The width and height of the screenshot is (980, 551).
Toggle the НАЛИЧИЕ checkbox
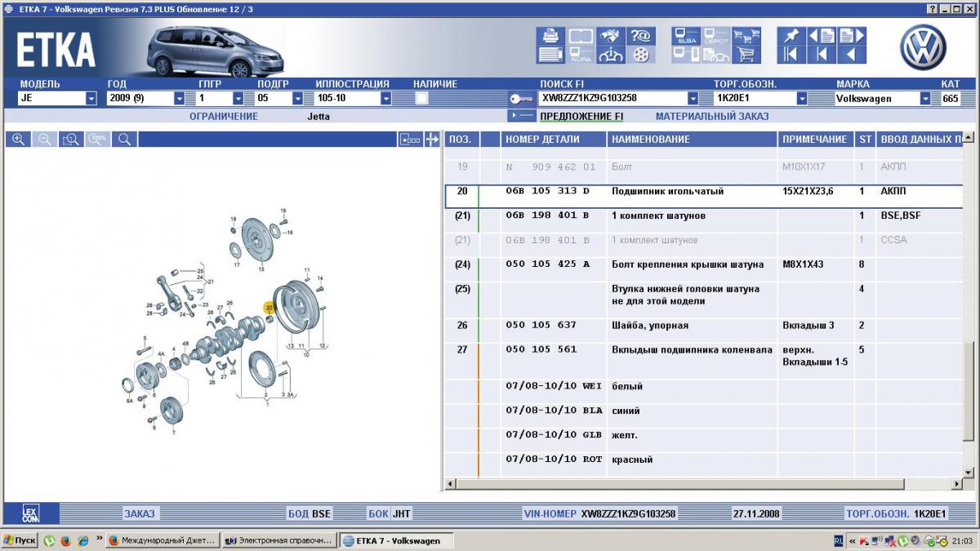click(x=422, y=98)
